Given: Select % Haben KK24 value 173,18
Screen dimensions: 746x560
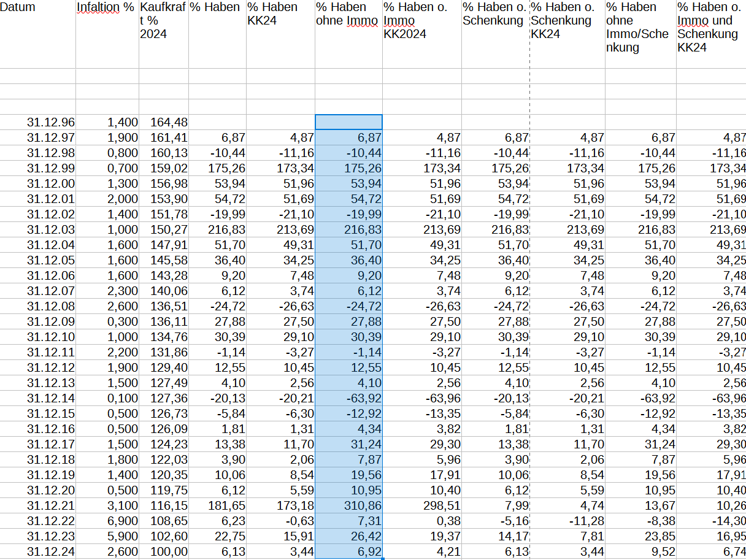Looking at the screenshot, I should [x=280, y=505].
